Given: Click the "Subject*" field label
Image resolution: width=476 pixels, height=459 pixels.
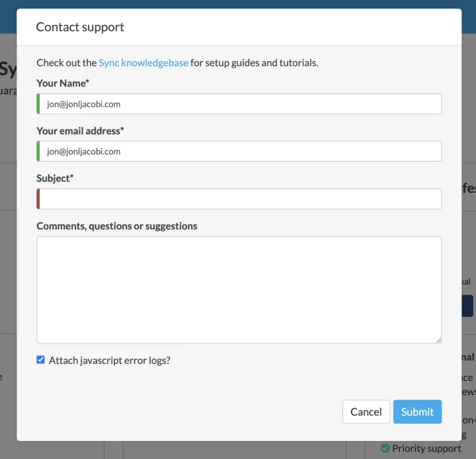Looking at the screenshot, I should 55,178.
